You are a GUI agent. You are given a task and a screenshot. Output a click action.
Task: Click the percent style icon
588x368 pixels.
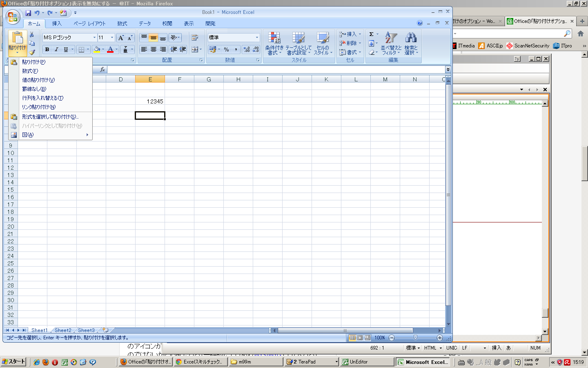[x=226, y=49]
